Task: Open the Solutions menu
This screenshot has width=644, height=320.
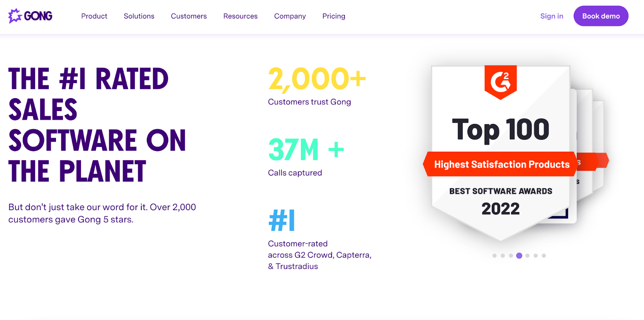Action: click(x=139, y=16)
